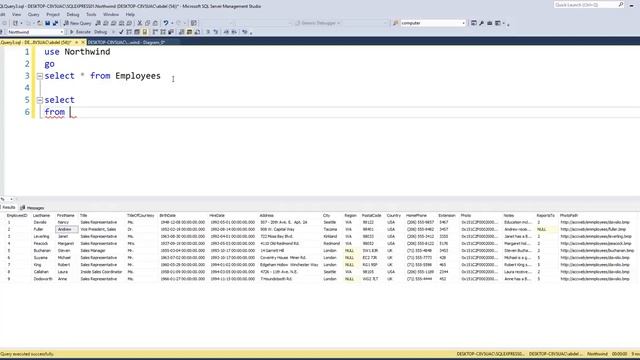Open the Tools menu
The height and width of the screenshot is (360, 640).
[91, 14]
